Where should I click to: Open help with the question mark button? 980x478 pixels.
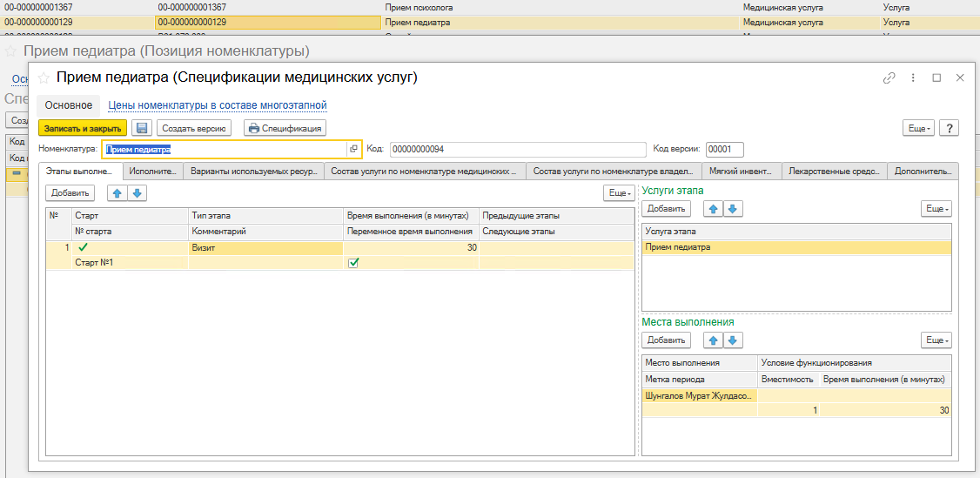pos(949,128)
